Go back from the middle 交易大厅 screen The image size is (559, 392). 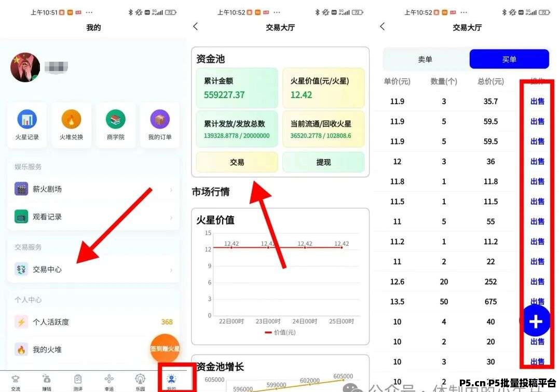tap(196, 26)
